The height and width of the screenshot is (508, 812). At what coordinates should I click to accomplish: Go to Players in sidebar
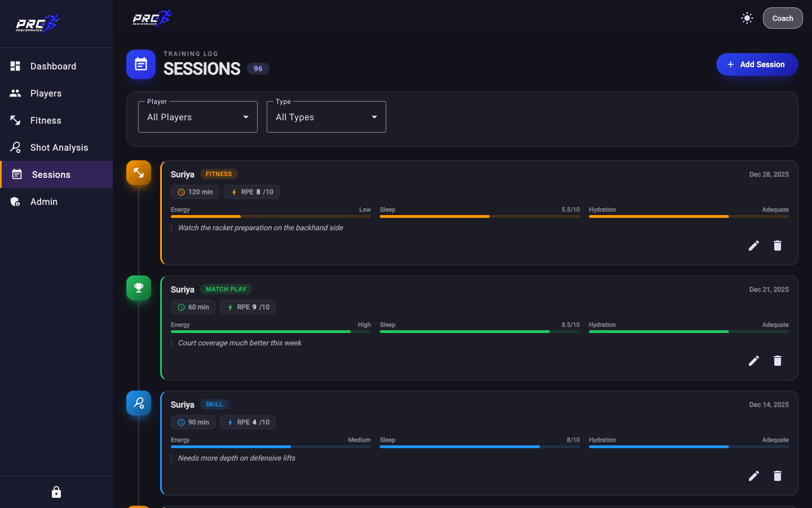coord(56,93)
